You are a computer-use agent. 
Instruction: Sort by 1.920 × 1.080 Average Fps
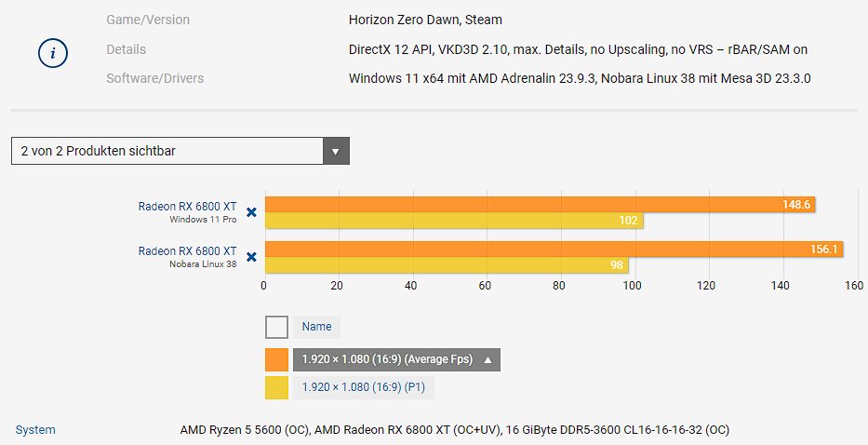(x=386, y=359)
